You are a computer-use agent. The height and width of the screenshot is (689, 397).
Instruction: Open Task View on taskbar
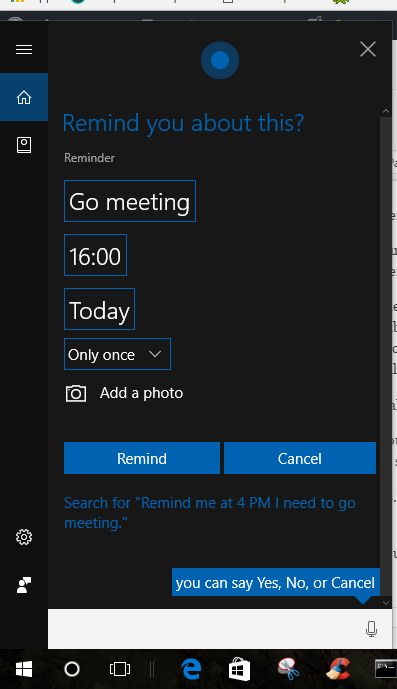click(120, 669)
